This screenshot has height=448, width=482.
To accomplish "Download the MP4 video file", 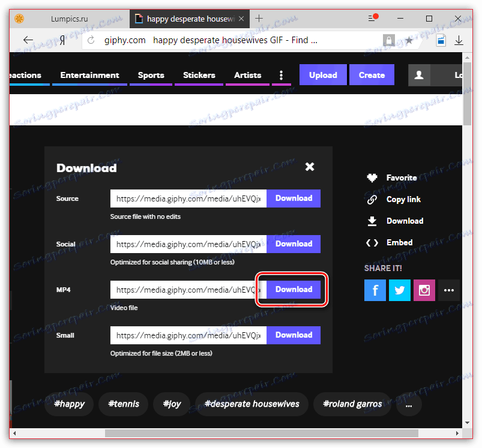I will coord(294,290).
